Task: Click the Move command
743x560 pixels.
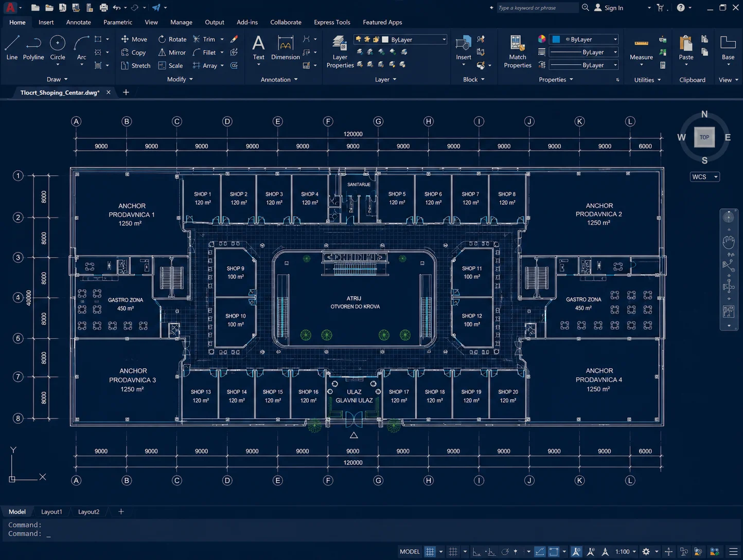Action: [134, 39]
